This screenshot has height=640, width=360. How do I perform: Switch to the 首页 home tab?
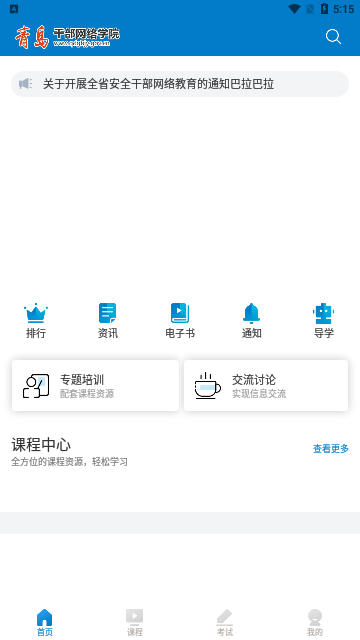pos(45,622)
